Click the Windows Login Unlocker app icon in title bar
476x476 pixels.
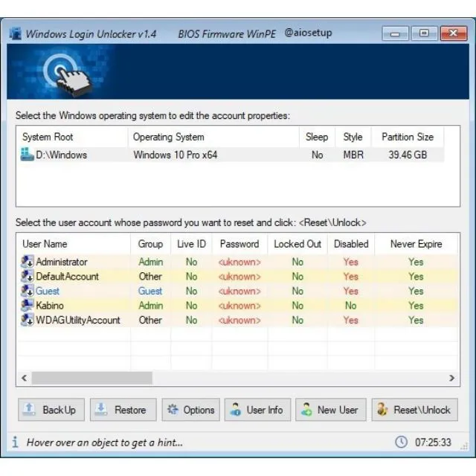click(x=15, y=33)
